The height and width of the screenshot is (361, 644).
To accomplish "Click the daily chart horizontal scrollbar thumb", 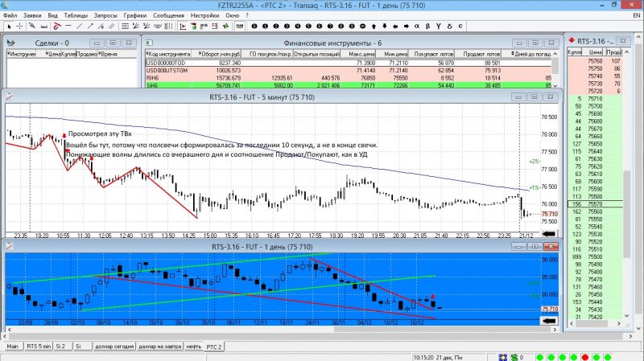I will click(441, 330).
